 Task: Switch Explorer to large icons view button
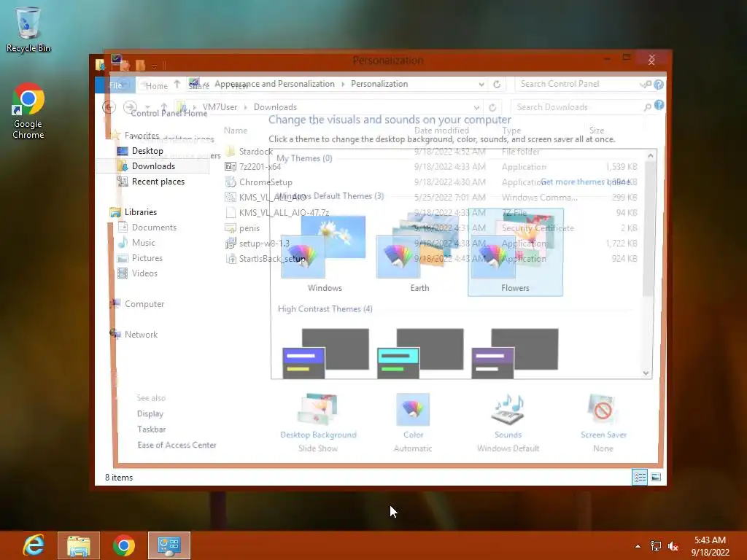pos(656,477)
